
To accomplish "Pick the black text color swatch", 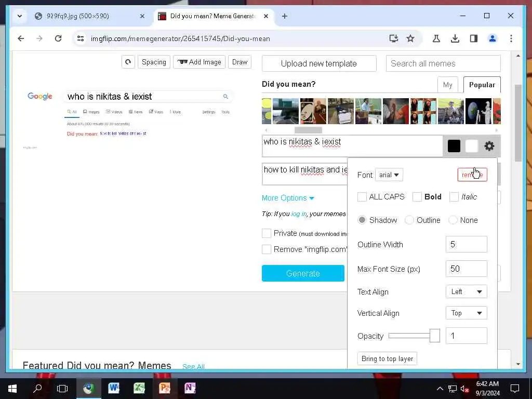I will 454,146.
